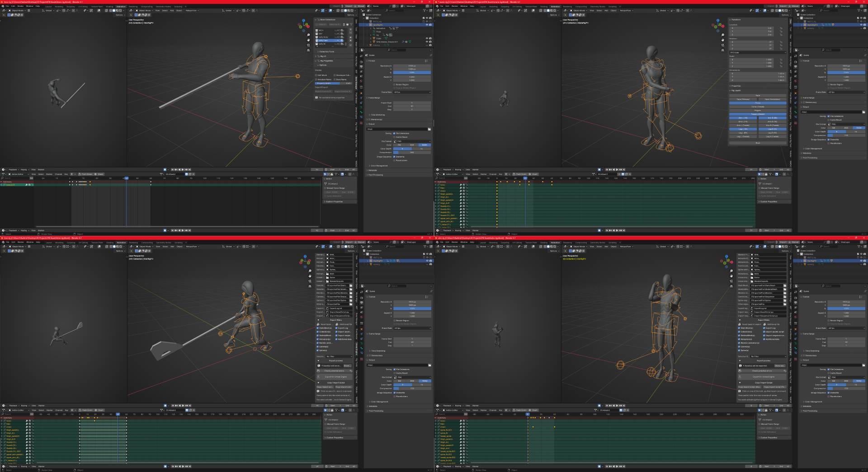Click zoom magnifier icon in top-left window's viewport
This screenshot has width=868, height=472.
[308, 35]
